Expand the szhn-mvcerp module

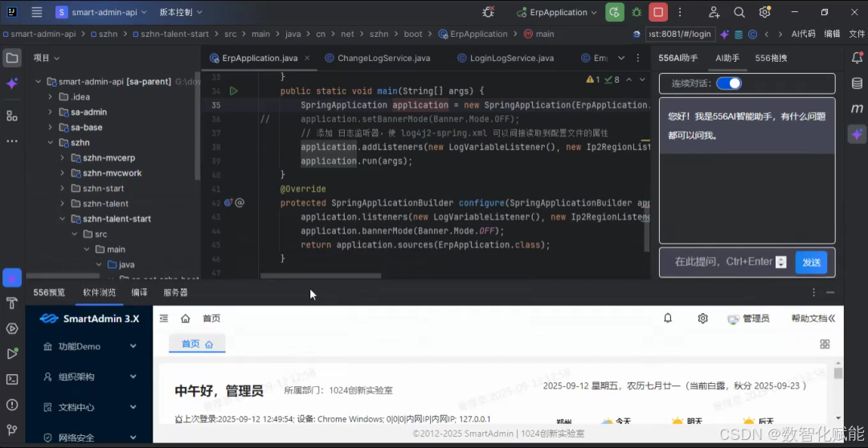tap(62, 157)
